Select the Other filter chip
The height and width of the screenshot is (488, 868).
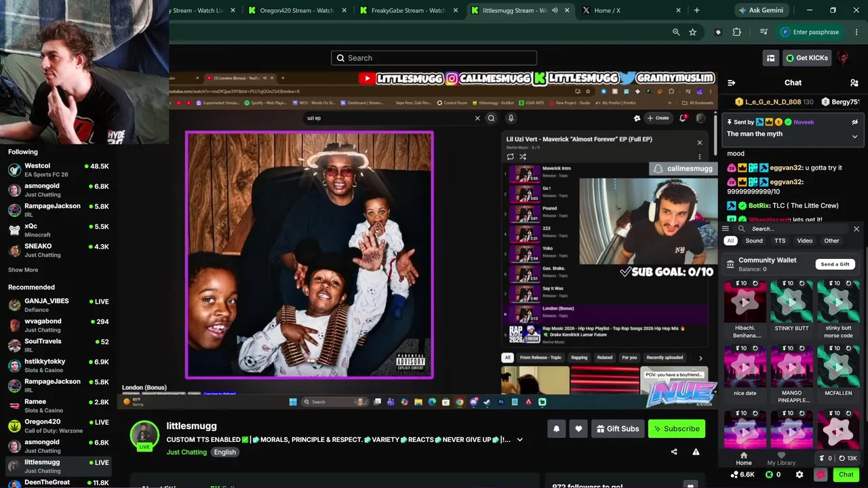tap(831, 241)
